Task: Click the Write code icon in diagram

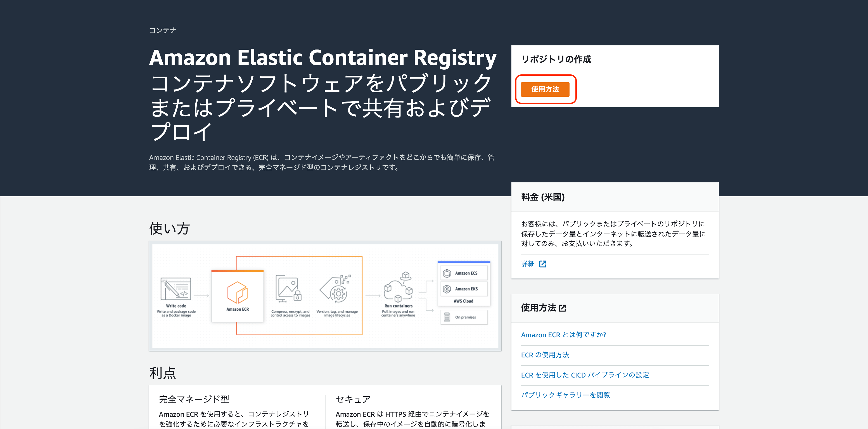Action: point(176,289)
